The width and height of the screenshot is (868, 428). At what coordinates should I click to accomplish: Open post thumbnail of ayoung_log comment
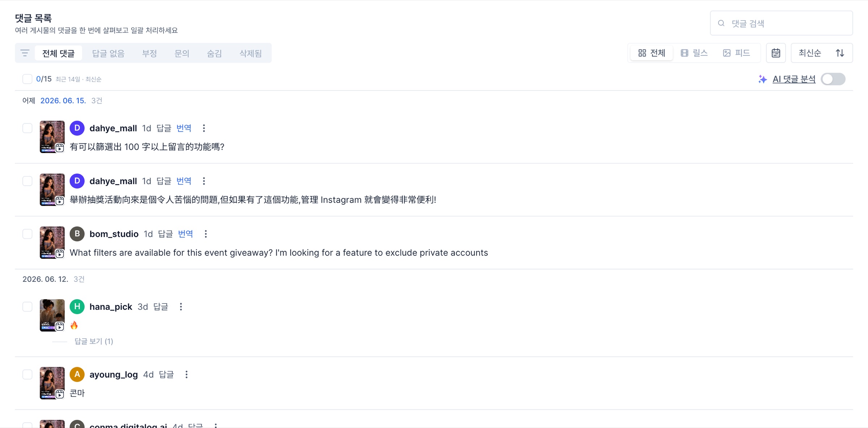(52, 383)
